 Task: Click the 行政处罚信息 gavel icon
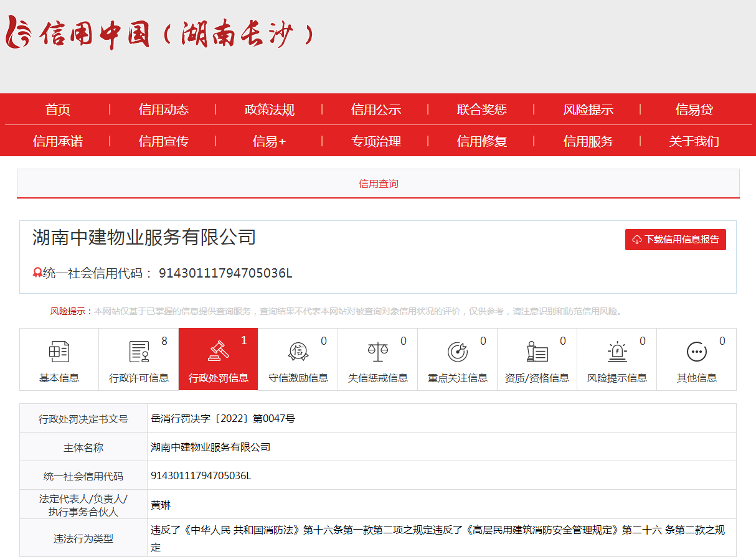coord(219,352)
